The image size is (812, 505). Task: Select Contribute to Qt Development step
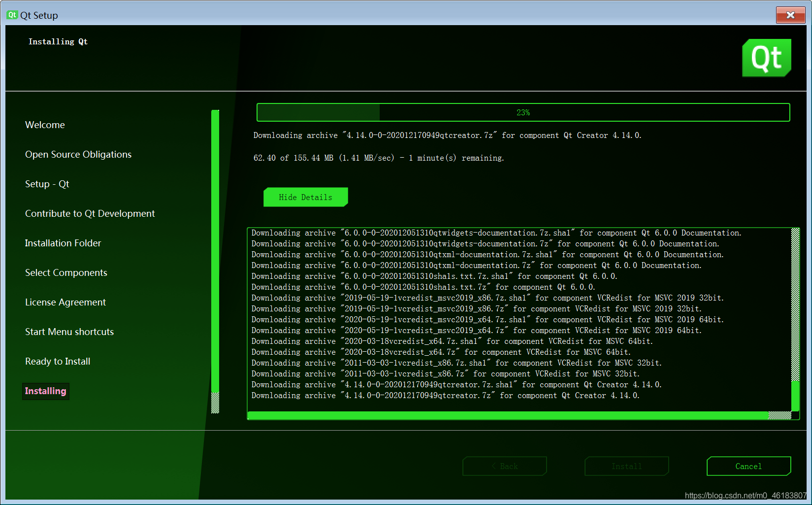pyautogui.click(x=90, y=213)
